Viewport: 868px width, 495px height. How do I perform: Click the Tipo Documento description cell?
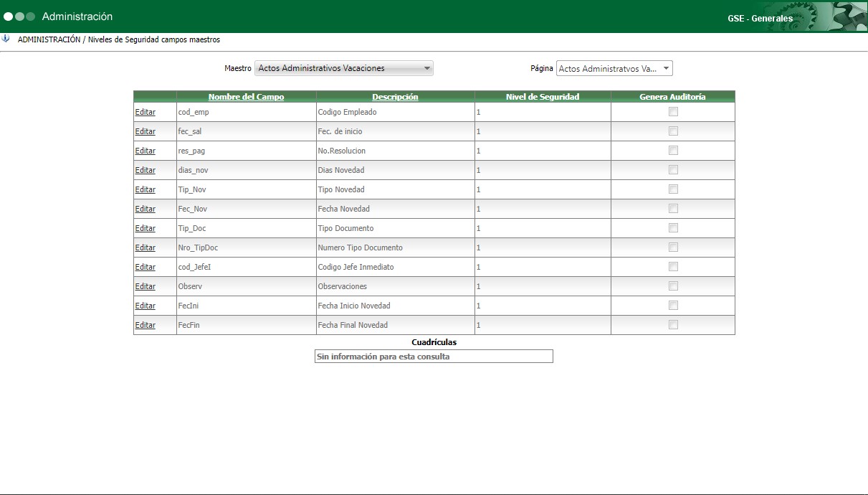395,228
